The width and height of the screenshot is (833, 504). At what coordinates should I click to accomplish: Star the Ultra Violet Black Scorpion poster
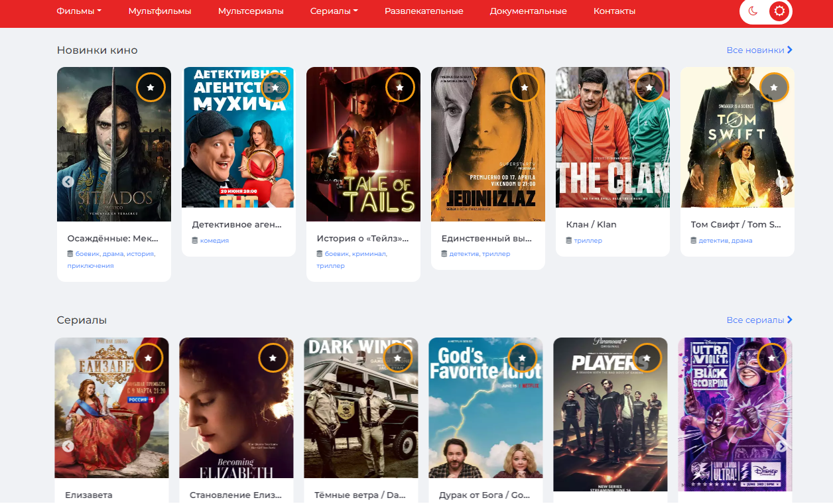[x=772, y=357]
